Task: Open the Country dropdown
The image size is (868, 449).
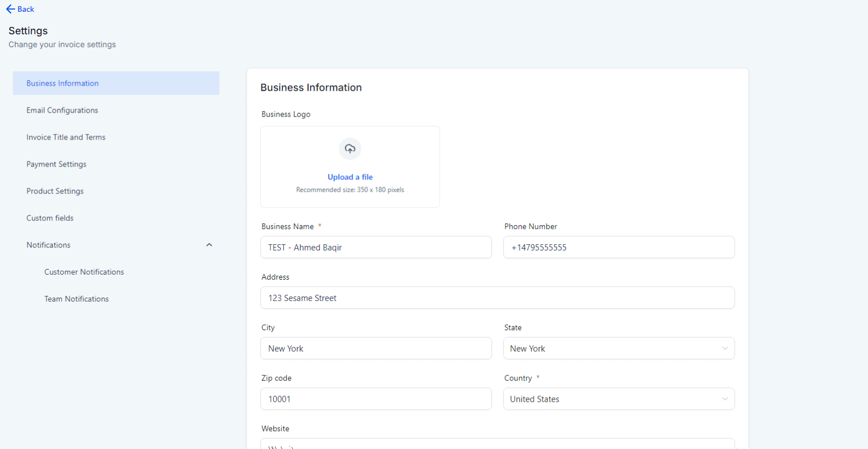Action: 618,399
